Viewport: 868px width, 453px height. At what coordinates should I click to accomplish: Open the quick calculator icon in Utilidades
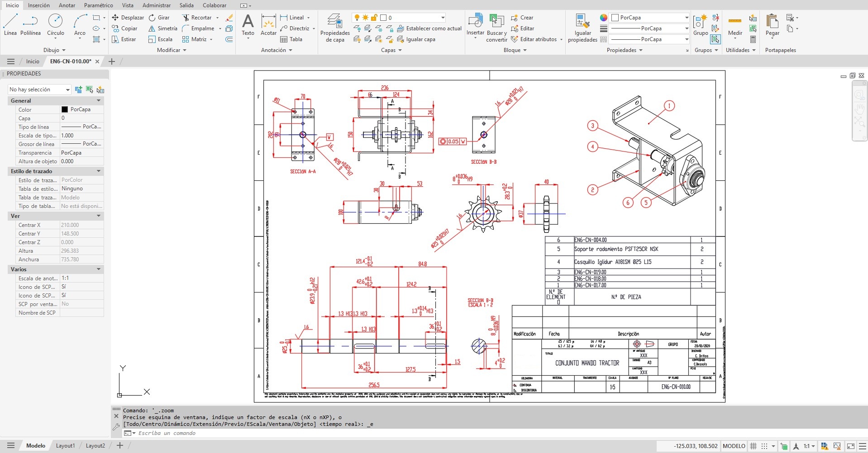(x=753, y=39)
